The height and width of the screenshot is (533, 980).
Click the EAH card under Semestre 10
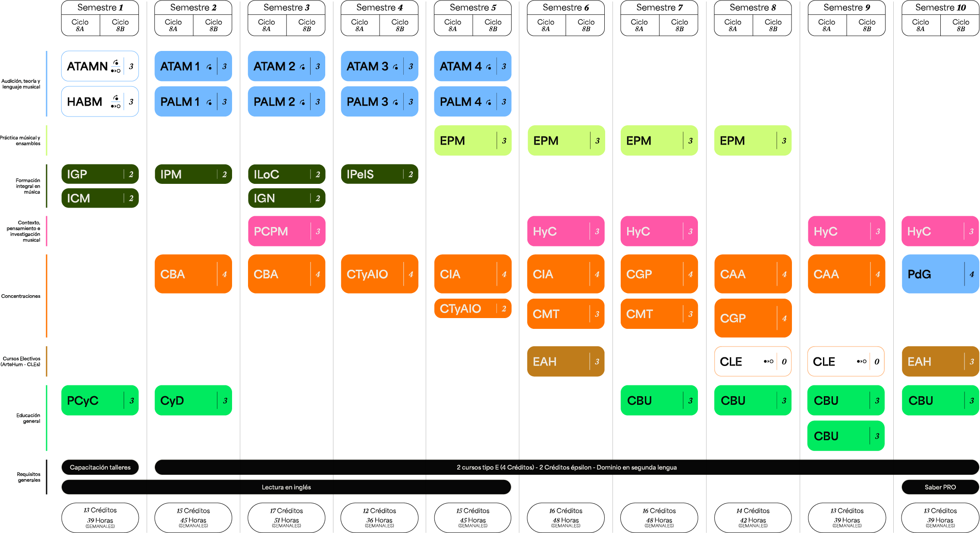tap(940, 361)
